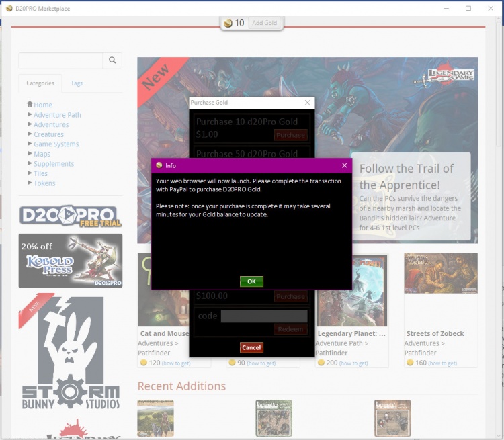
Task: Click the Streets of Zobeck title
Action: 435,333
